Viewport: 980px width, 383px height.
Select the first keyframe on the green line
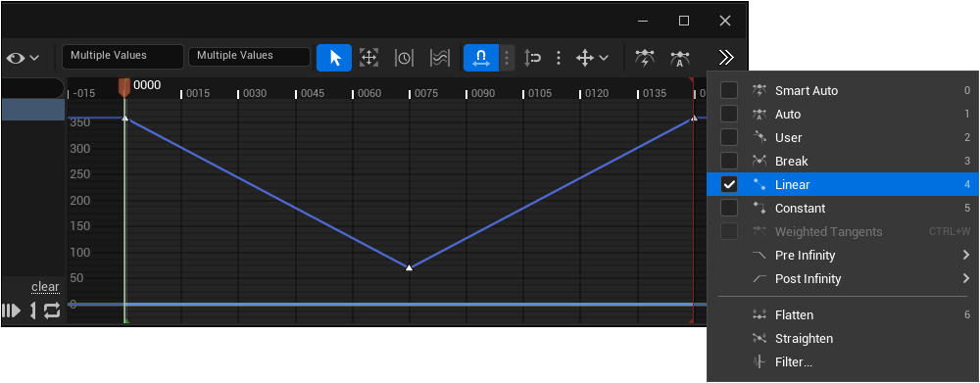pyautogui.click(x=124, y=118)
